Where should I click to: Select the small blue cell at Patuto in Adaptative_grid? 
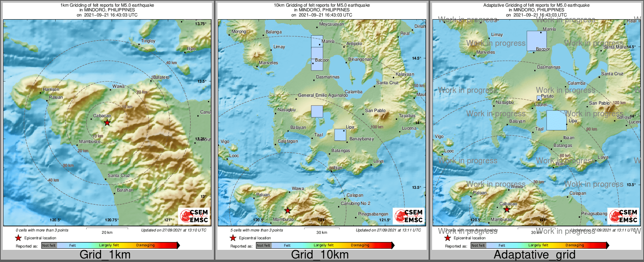(x=539, y=98)
